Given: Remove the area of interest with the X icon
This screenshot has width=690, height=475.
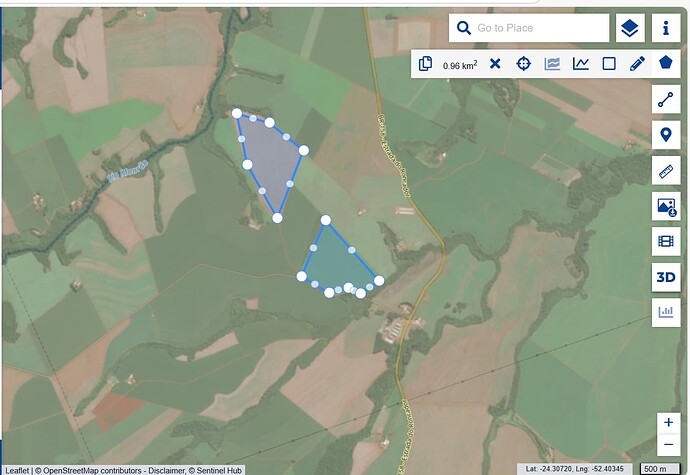Looking at the screenshot, I should click(x=495, y=64).
